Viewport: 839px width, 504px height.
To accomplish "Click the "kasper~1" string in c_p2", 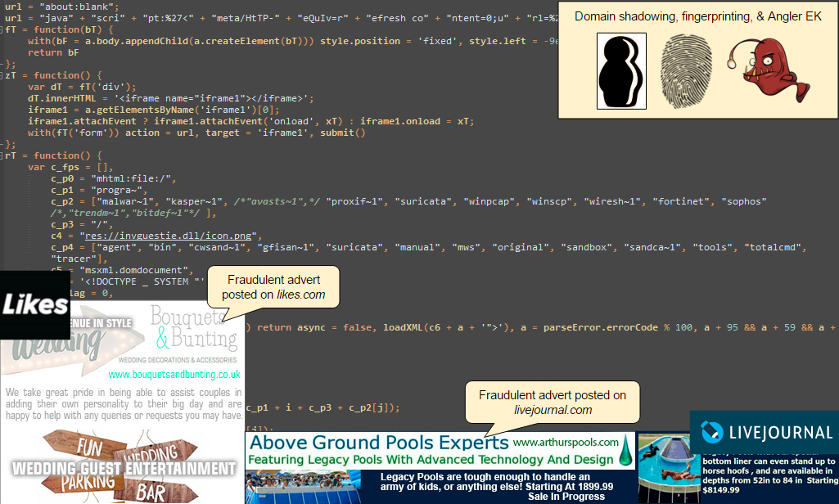I will pos(194,202).
